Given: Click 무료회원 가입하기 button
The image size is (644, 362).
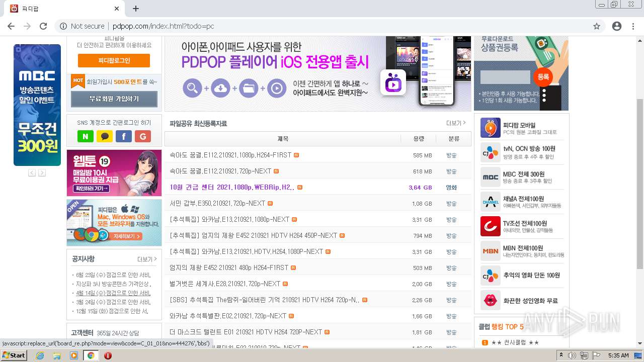Looking at the screenshot, I should coord(114,99).
